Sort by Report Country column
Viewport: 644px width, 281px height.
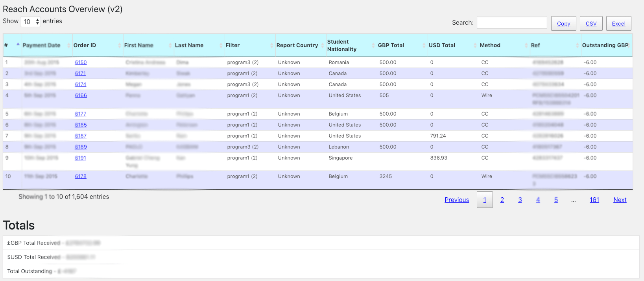(x=301, y=45)
